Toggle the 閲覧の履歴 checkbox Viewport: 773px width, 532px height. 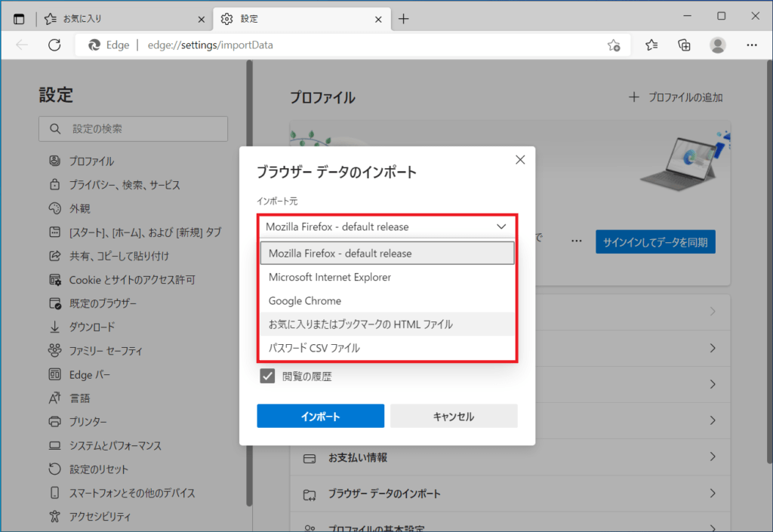tap(267, 377)
